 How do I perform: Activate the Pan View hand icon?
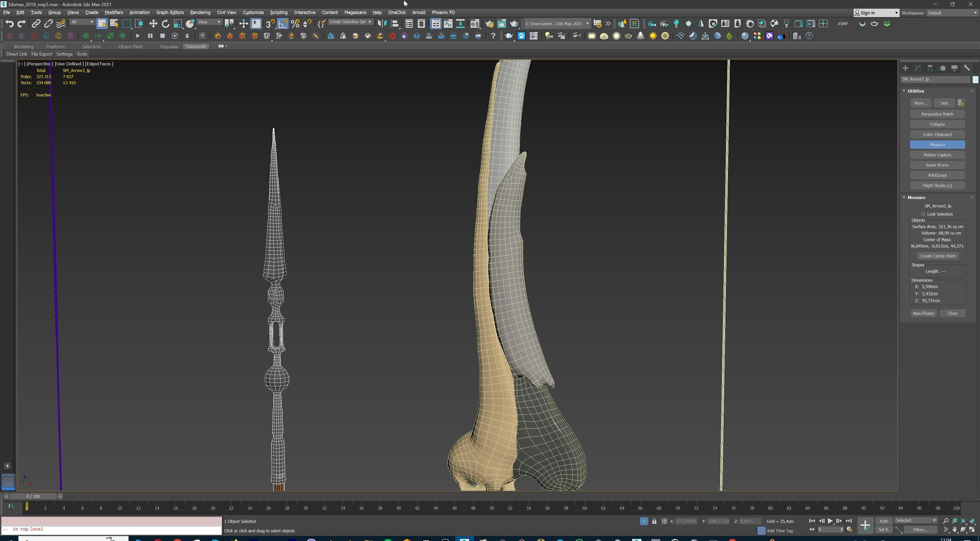[x=954, y=530]
